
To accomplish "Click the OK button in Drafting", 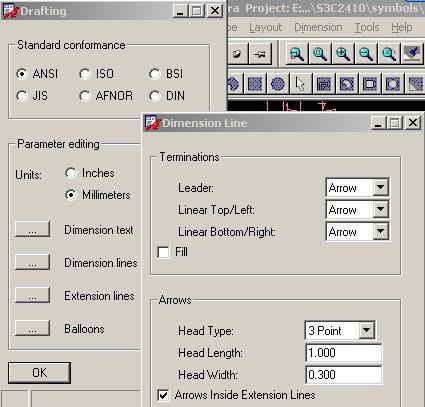I will [x=40, y=373].
